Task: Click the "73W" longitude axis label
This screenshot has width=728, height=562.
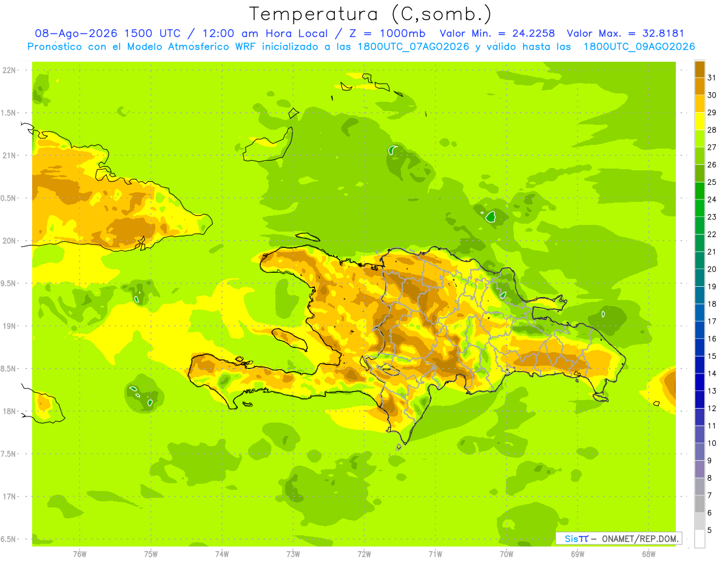Action: click(293, 554)
